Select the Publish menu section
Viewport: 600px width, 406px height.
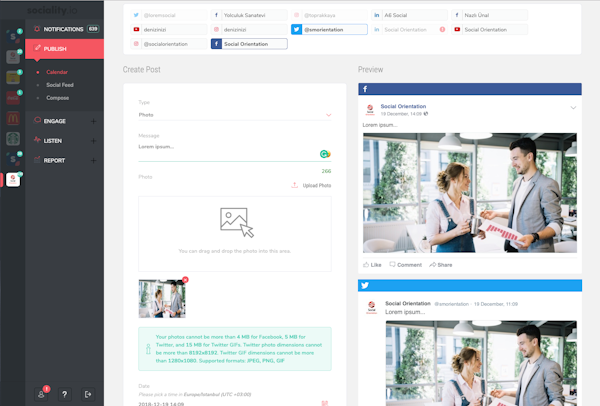(64, 49)
